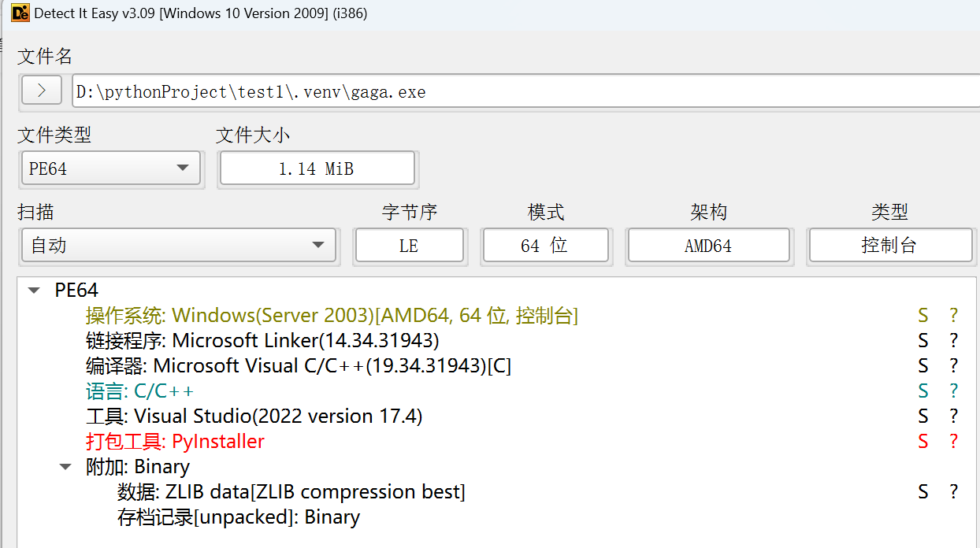The width and height of the screenshot is (980, 548).
Task: Click the LE endianness field
Action: click(x=409, y=245)
